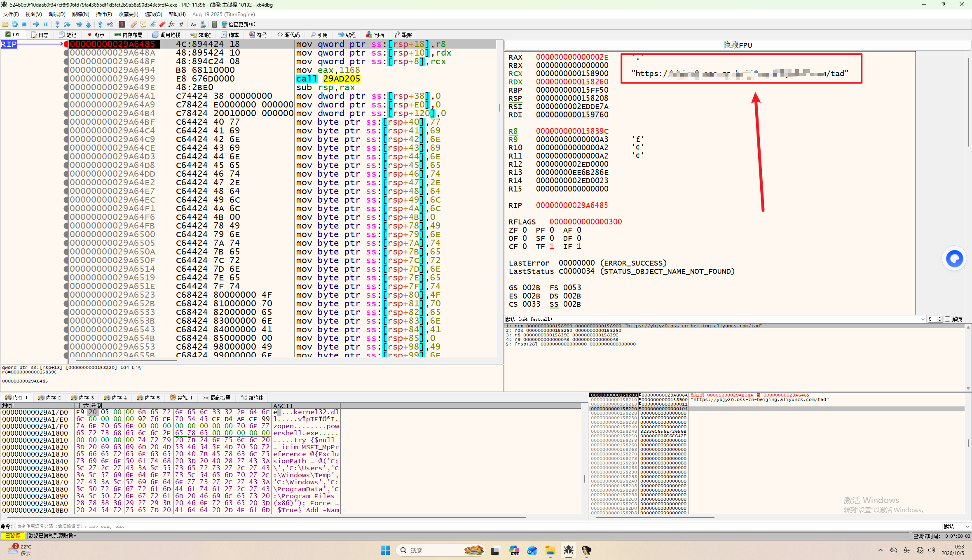Increase argument count stepper arrow
This screenshot has height=560, width=972.
pos(940,318)
